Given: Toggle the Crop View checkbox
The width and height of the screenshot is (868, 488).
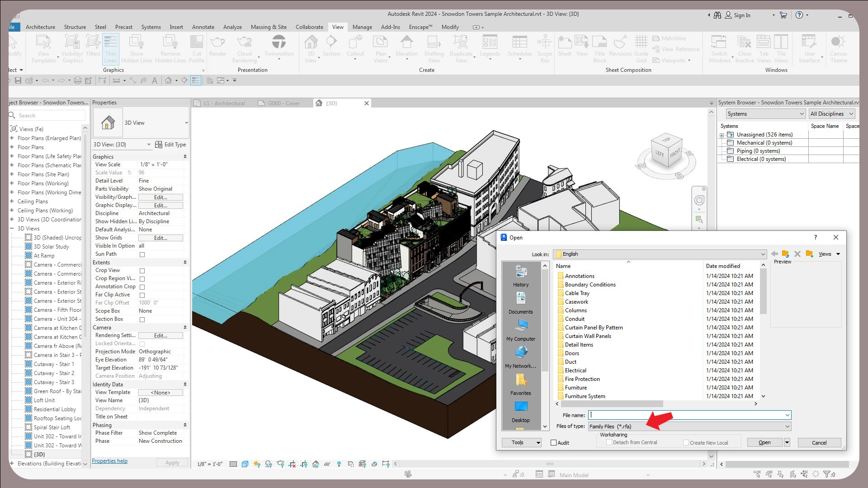Looking at the screenshot, I should (x=142, y=271).
